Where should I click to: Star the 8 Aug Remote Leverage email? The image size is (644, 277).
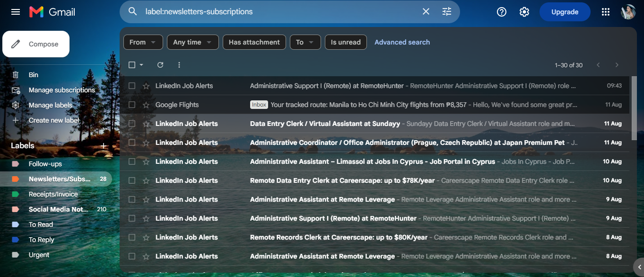146,256
